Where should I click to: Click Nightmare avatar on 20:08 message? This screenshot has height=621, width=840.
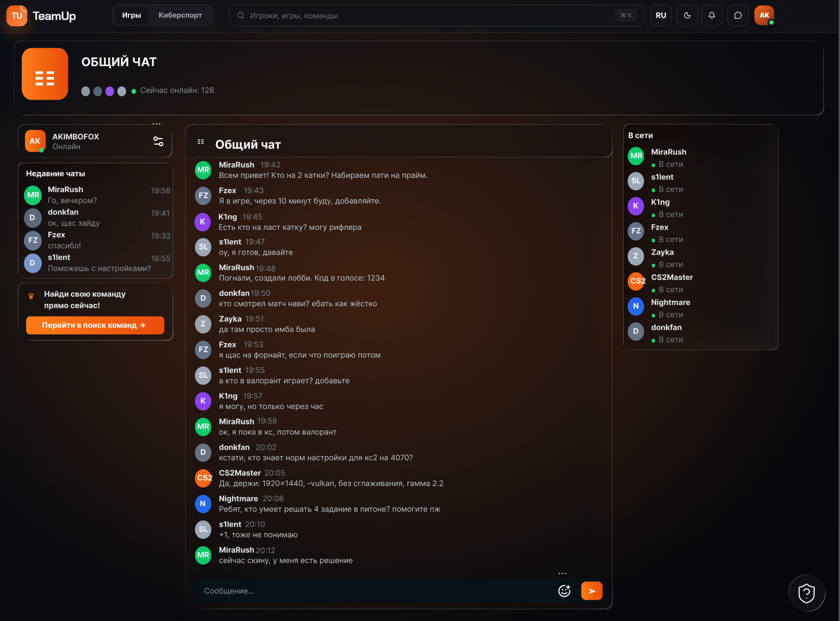click(x=203, y=504)
